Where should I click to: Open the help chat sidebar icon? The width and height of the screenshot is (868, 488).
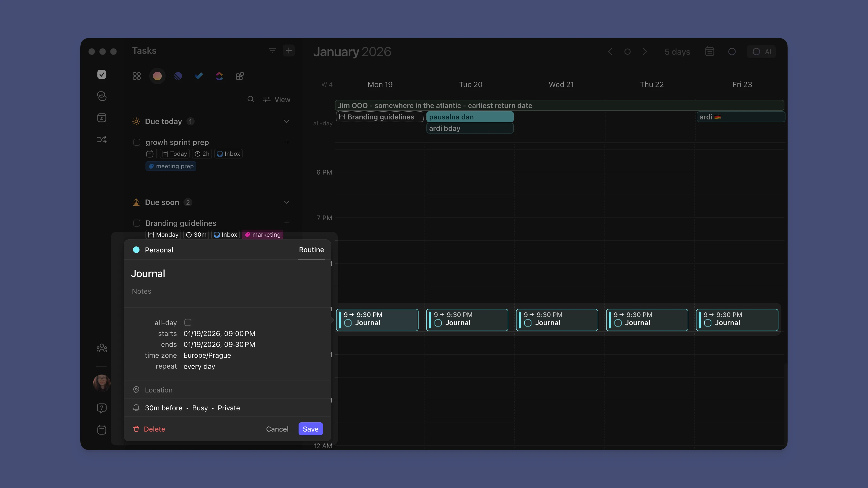pos(102,408)
